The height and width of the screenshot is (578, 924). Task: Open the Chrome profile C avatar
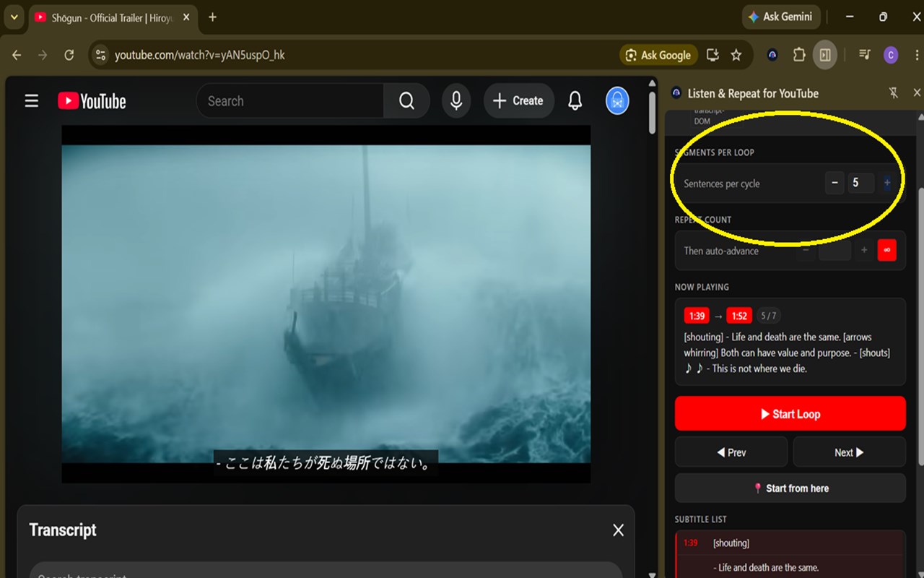click(x=891, y=55)
